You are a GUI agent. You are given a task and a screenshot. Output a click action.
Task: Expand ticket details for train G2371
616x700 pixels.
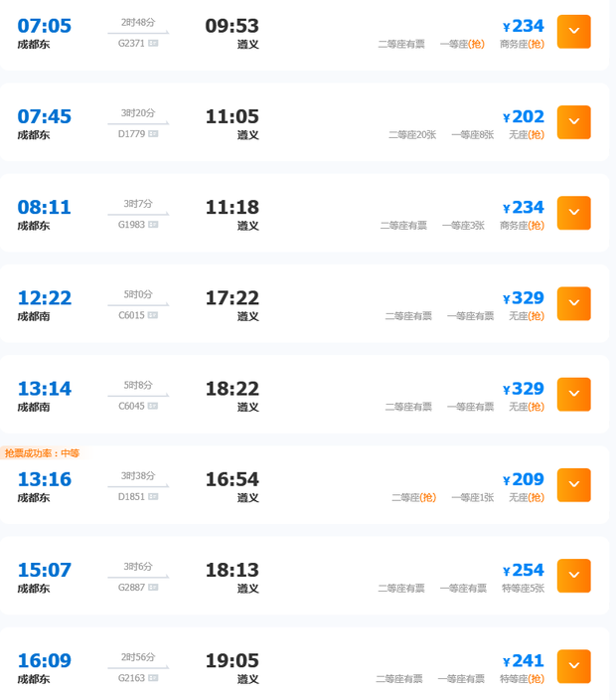[x=573, y=31]
